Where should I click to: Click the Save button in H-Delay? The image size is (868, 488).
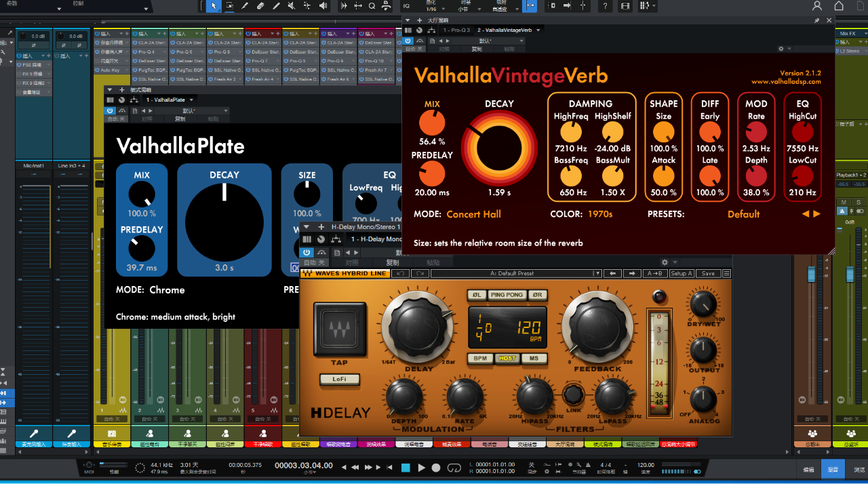click(708, 273)
